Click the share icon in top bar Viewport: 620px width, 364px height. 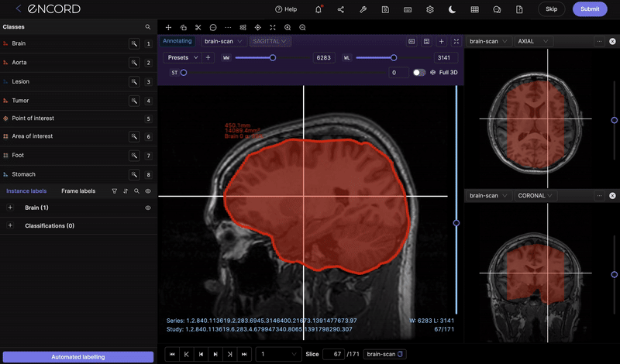point(340,9)
